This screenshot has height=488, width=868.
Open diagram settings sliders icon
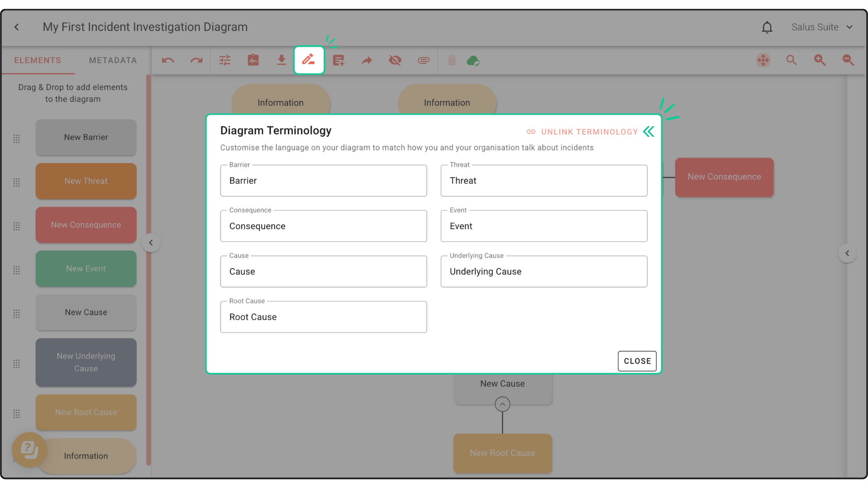coord(225,60)
